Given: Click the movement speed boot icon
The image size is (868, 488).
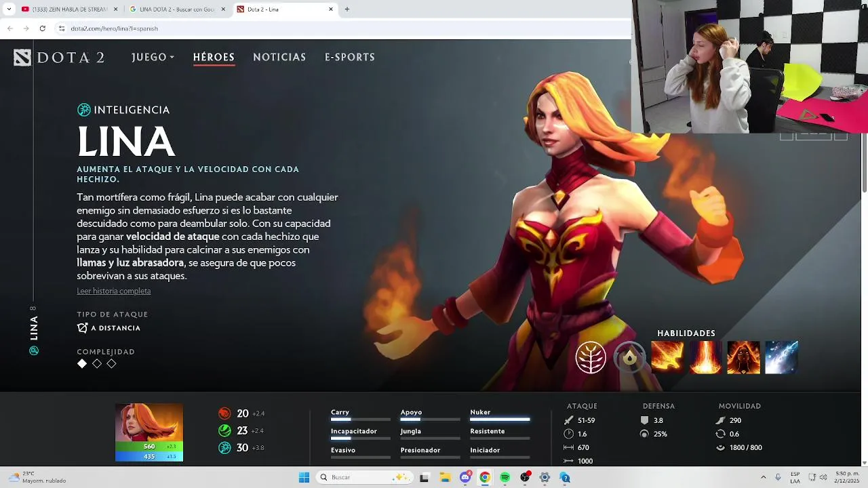Looking at the screenshot, I should click(x=720, y=420).
